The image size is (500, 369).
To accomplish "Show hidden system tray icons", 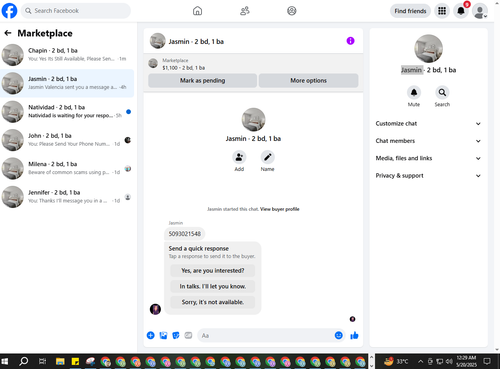I will (421, 361).
